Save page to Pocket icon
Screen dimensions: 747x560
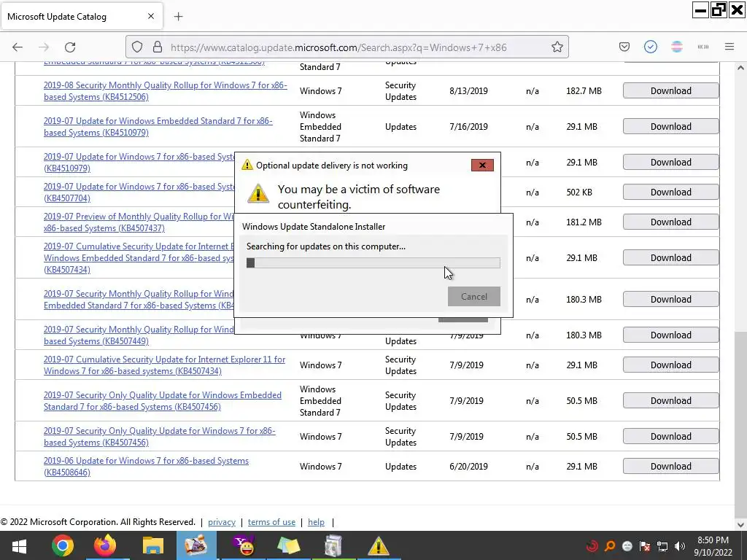click(x=624, y=47)
